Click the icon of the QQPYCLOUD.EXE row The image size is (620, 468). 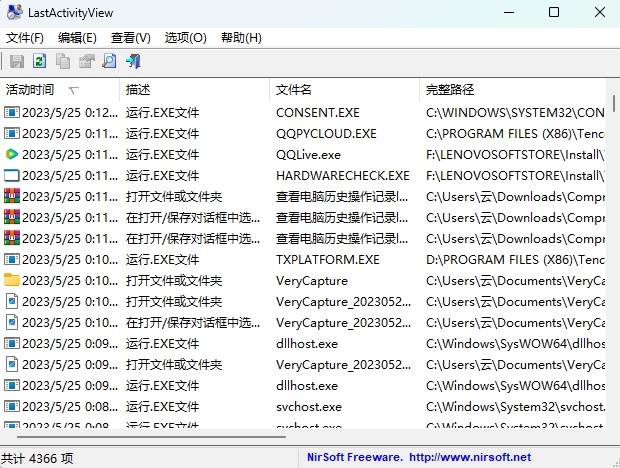11,134
